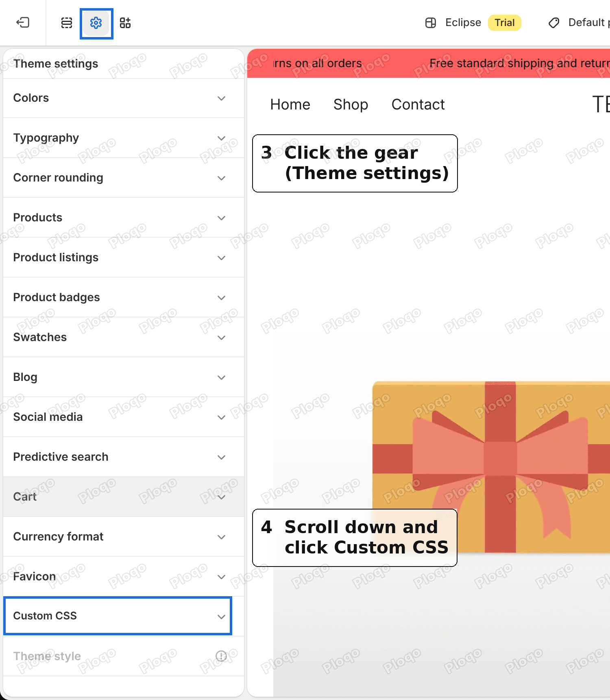Open the Predictive search label

(x=61, y=457)
